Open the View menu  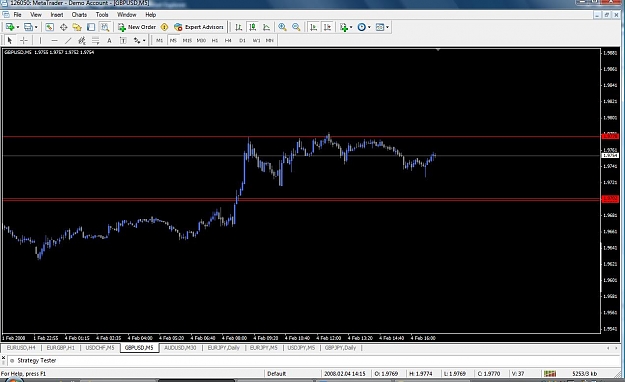pos(36,15)
